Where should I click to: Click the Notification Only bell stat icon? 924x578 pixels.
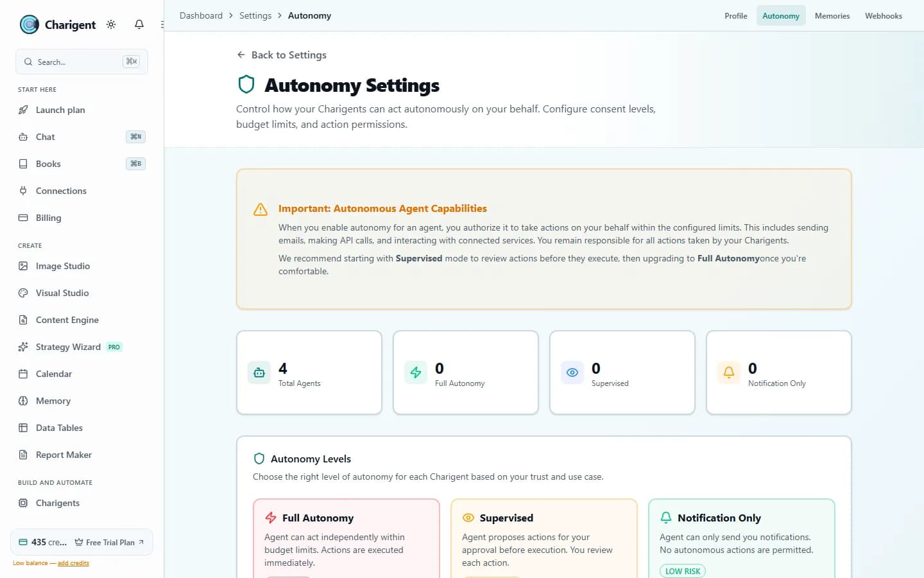[729, 372]
